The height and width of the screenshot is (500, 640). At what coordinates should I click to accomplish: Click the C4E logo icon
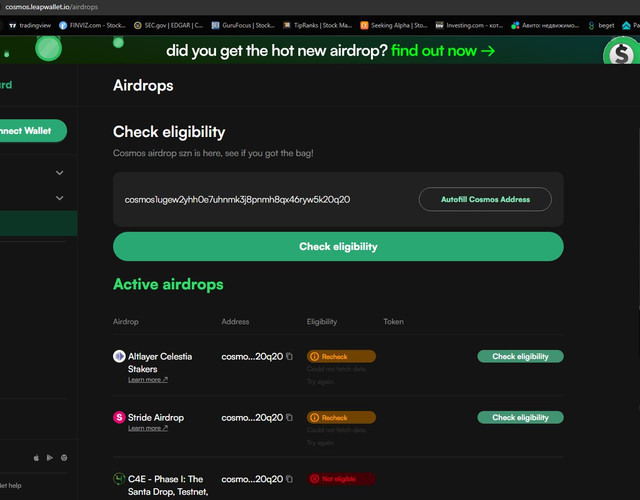tap(119, 478)
